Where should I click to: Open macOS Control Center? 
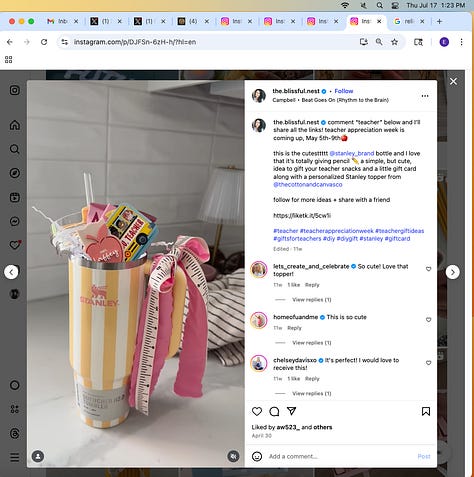click(395, 5)
